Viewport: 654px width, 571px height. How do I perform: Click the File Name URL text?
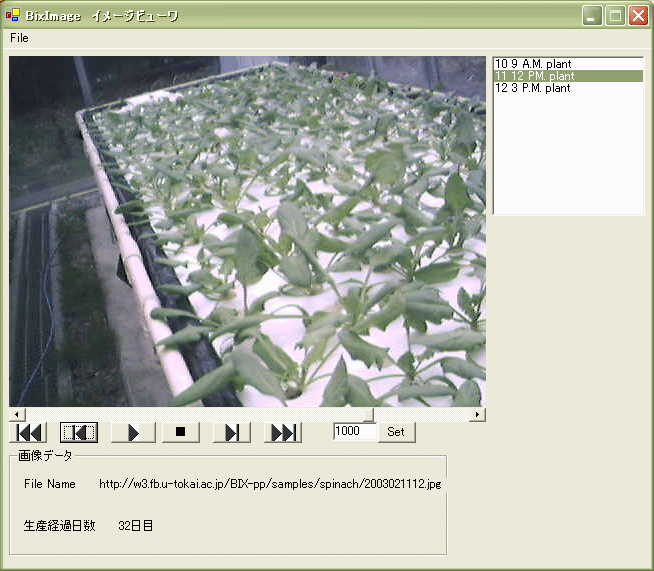pos(270,484)
